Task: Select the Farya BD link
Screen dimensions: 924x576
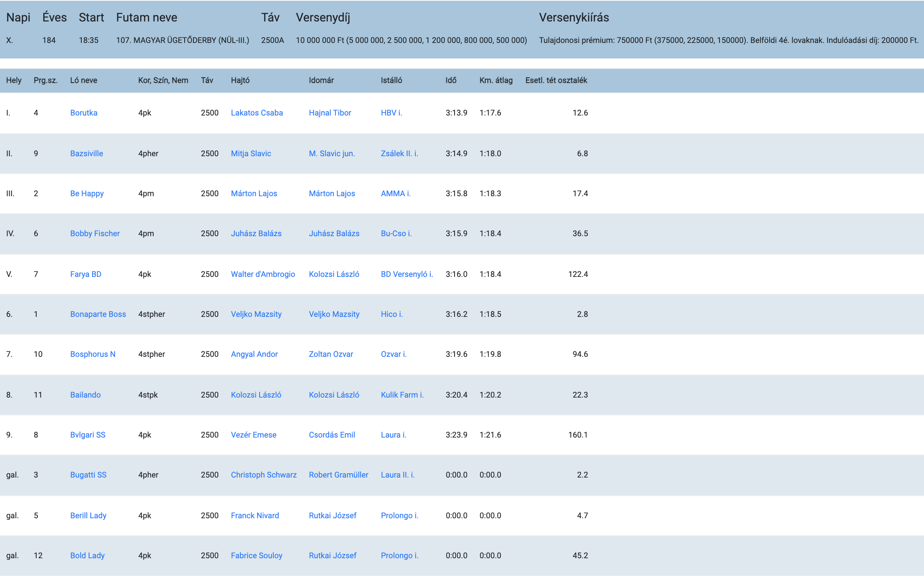Action: (85, 274)
